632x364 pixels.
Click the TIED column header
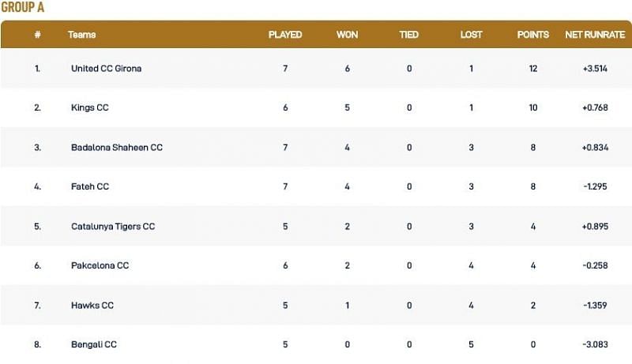409,36
